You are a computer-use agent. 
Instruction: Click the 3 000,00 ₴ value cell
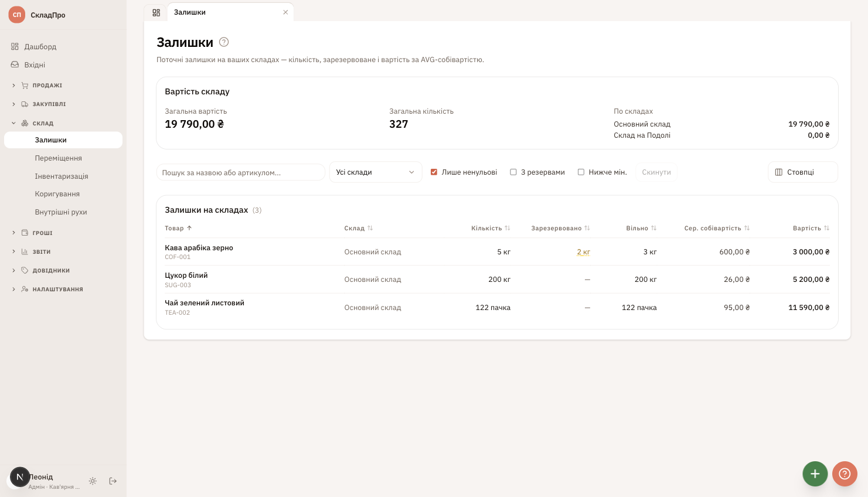click(811, 252)
